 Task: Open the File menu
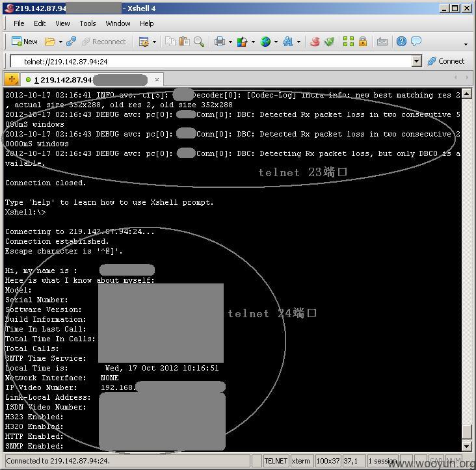(x=19, y=23)
